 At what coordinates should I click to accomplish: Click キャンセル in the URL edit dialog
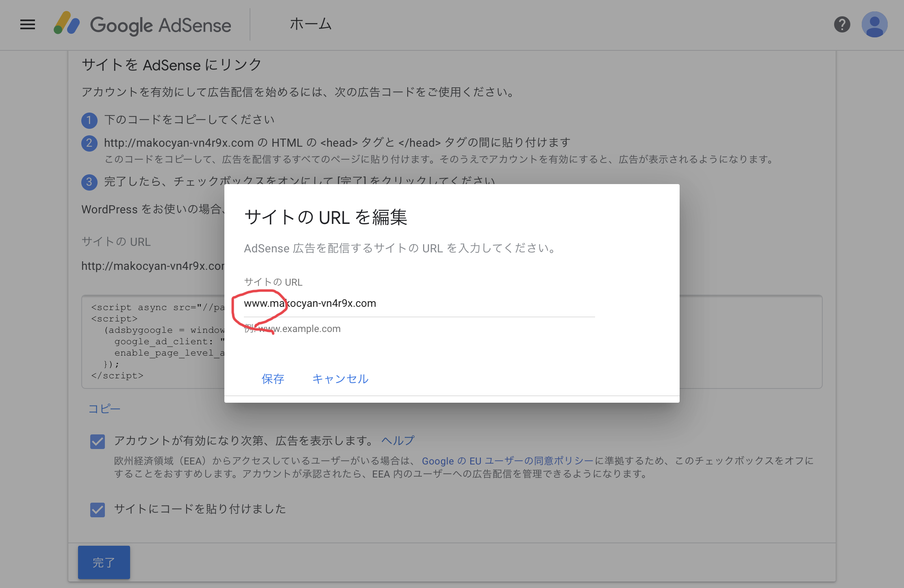click(x=340, y=379)
